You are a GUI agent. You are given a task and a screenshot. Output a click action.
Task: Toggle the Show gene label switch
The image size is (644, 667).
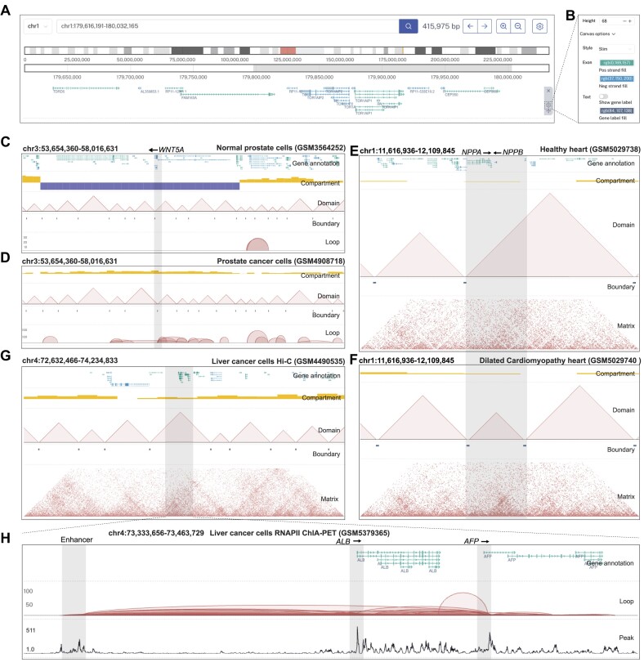603,96
